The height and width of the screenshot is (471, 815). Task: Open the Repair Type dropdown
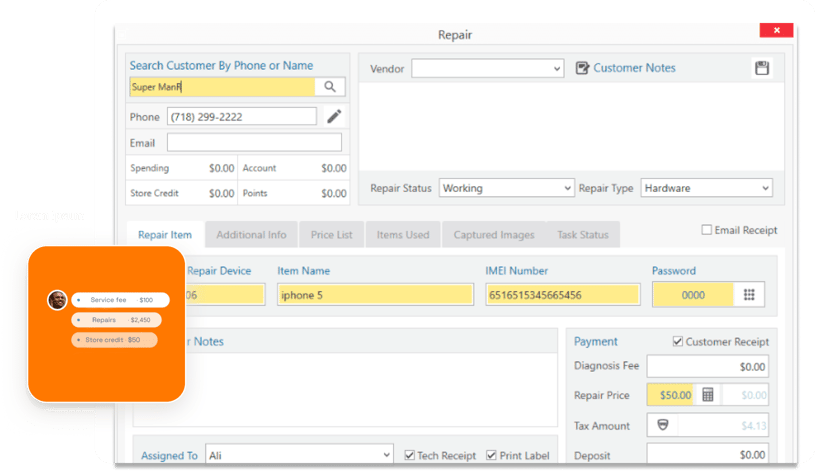coord(765,188)
